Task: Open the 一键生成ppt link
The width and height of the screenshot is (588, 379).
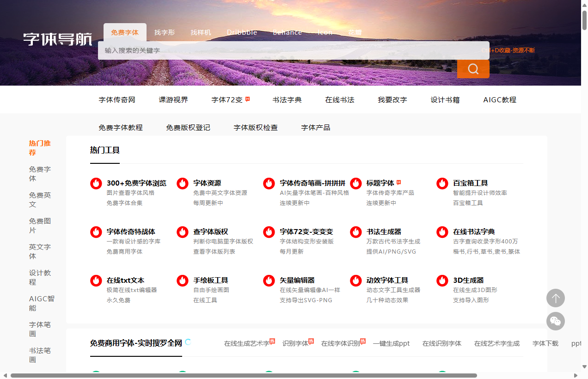Action: pos(391,343)
